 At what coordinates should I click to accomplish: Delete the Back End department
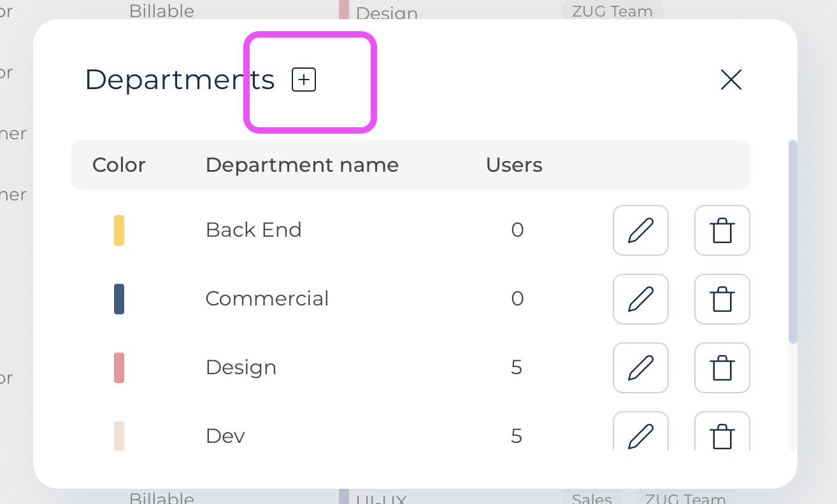[x=722, y=230]
